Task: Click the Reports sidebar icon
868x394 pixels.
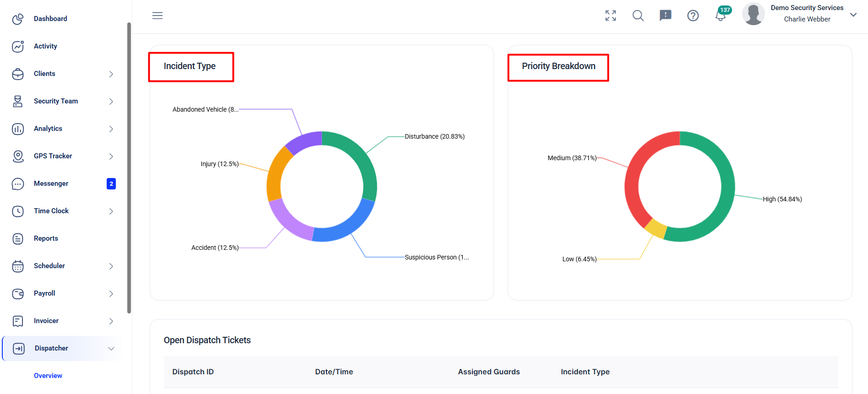Action: (x=18, y=238)
